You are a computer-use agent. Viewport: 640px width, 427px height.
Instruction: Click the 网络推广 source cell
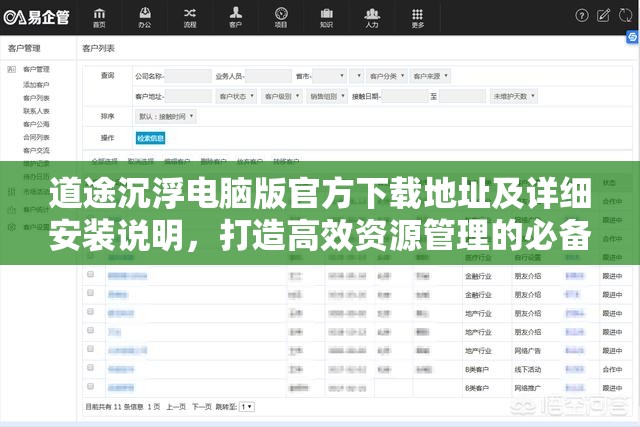[x=528, y=388]
